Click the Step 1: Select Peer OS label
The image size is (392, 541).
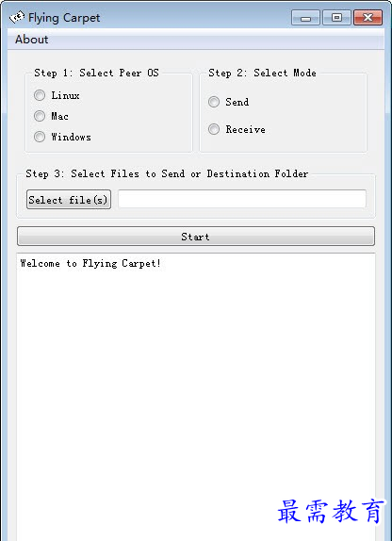(x=96, y=74)
